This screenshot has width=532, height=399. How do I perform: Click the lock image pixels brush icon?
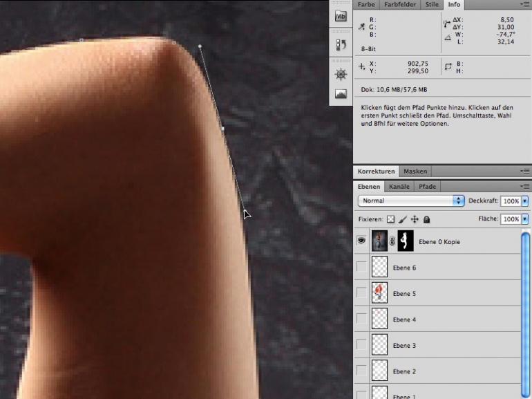(403, 219)
